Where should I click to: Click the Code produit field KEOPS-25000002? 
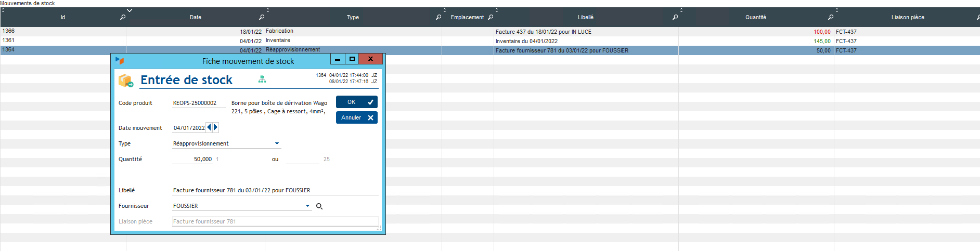(x=198, y=103)
